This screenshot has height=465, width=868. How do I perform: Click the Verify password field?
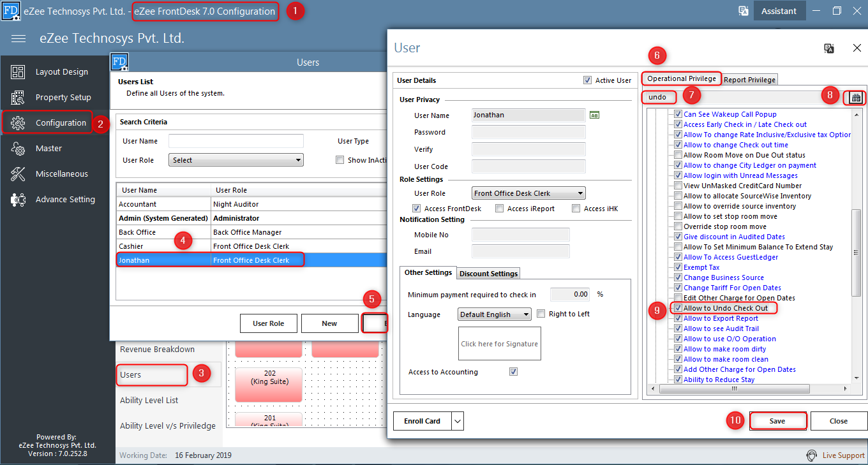click(x=528, y=149)
